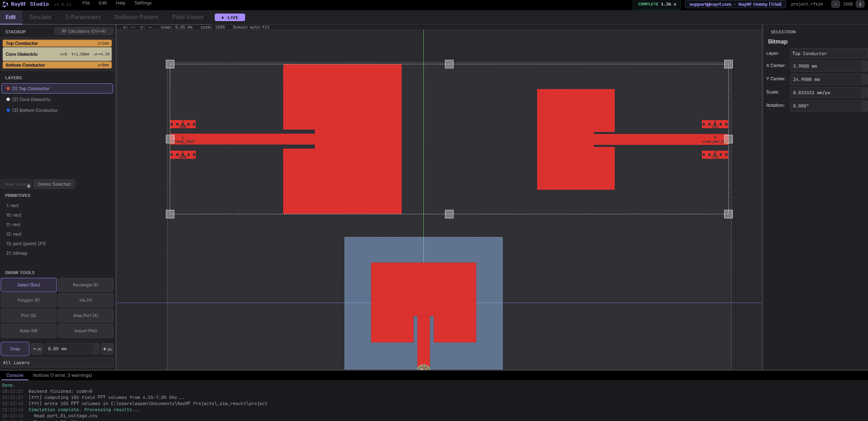This screenshot has height=421, width=868.
Task: Toggle the Snap button
Action: (15, 349)
